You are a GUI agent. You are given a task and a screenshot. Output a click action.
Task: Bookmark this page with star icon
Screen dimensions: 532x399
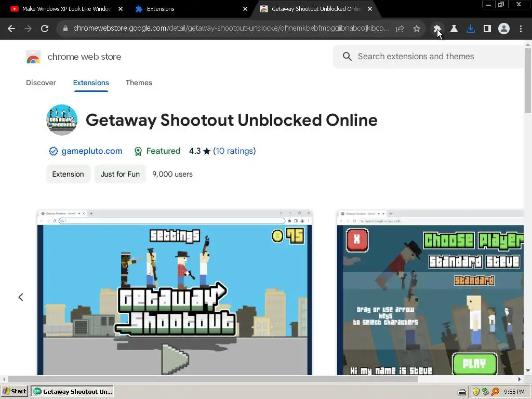417,29
